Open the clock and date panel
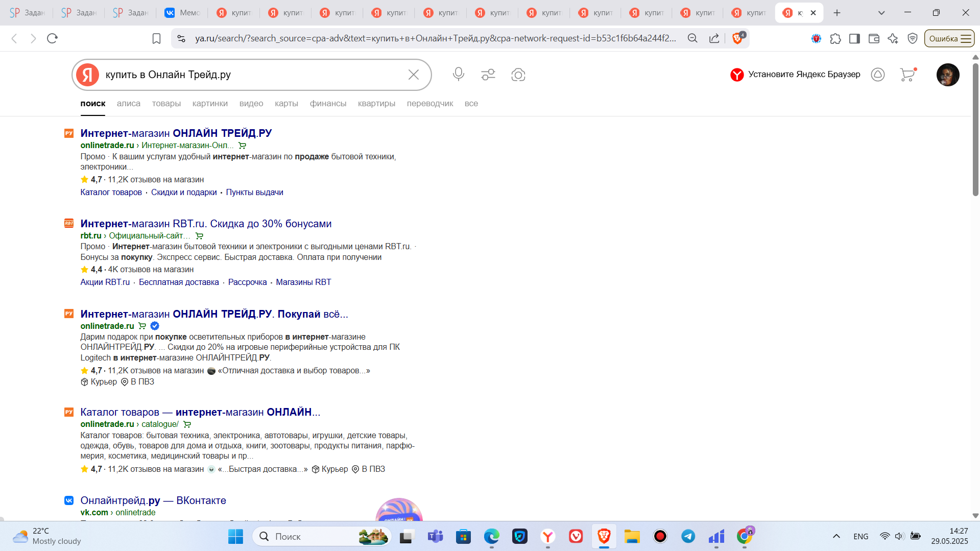The image size is (980, 551). click(949, 536)
